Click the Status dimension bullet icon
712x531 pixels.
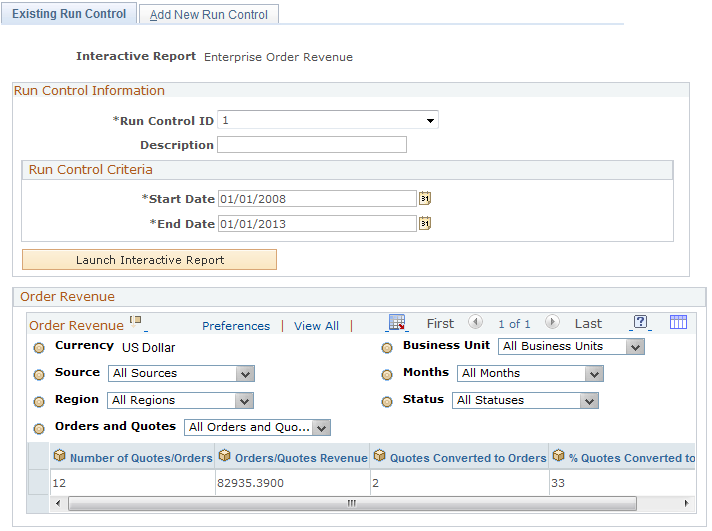point(387,402)
